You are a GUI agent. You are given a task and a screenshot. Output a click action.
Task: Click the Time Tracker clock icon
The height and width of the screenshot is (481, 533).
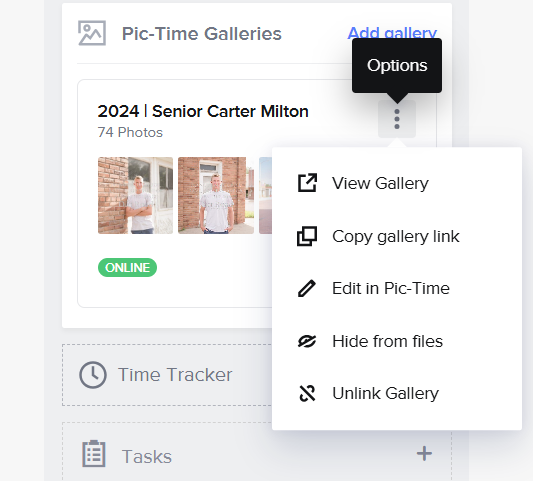click(x=93, y=375)
